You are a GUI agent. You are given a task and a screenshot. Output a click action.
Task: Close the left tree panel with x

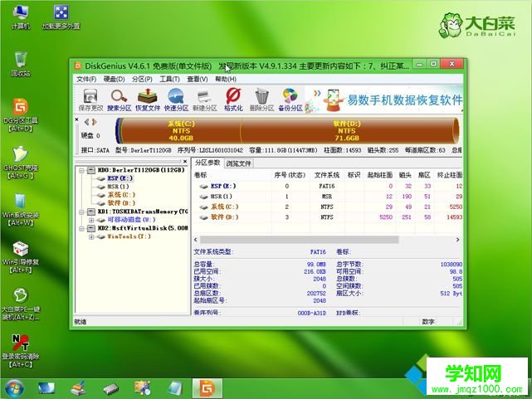click(x=185, y=162)
